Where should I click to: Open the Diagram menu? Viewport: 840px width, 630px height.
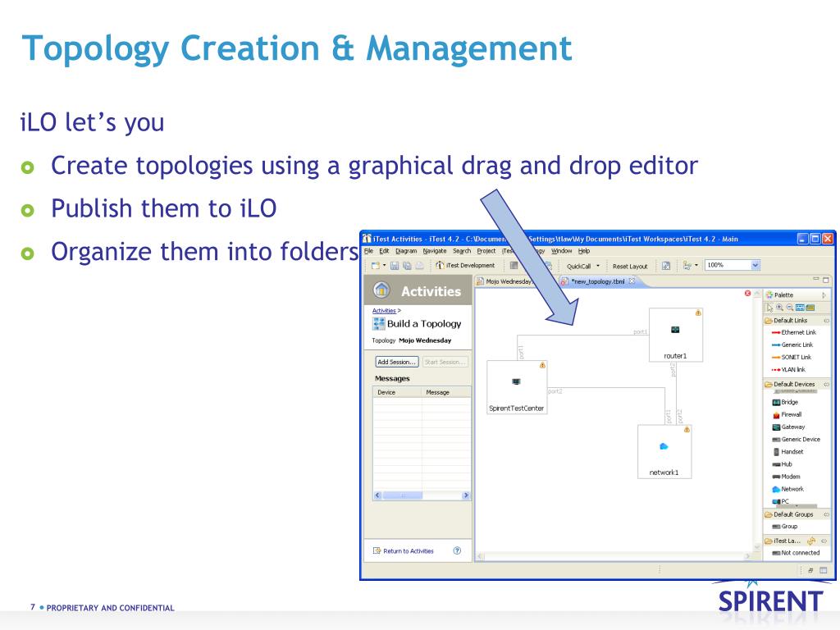pyautogui.click(x=406, y=251)
